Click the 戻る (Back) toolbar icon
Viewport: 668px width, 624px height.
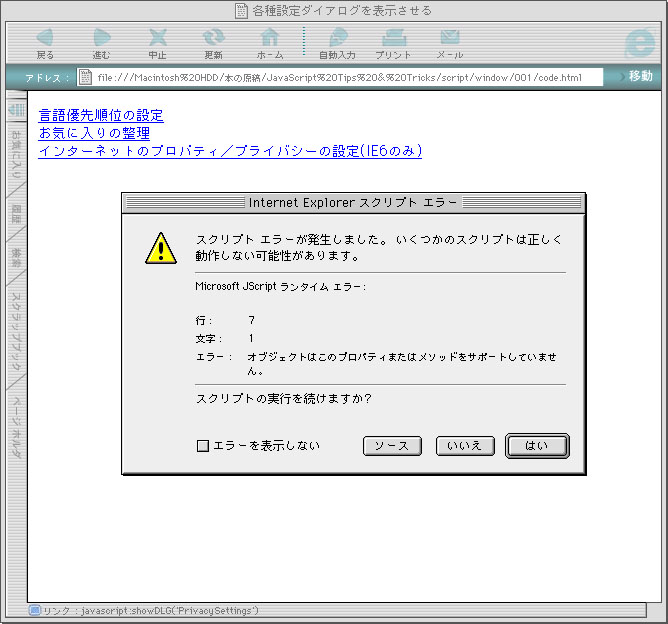45,43
